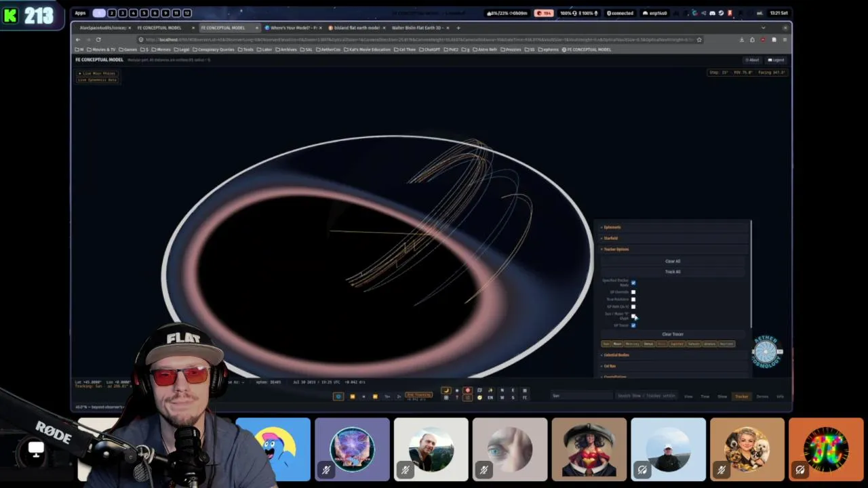This screenshot has height=488, width=868.
Task: Open the Demos tab in bottom bar
Action: (762, 396)
